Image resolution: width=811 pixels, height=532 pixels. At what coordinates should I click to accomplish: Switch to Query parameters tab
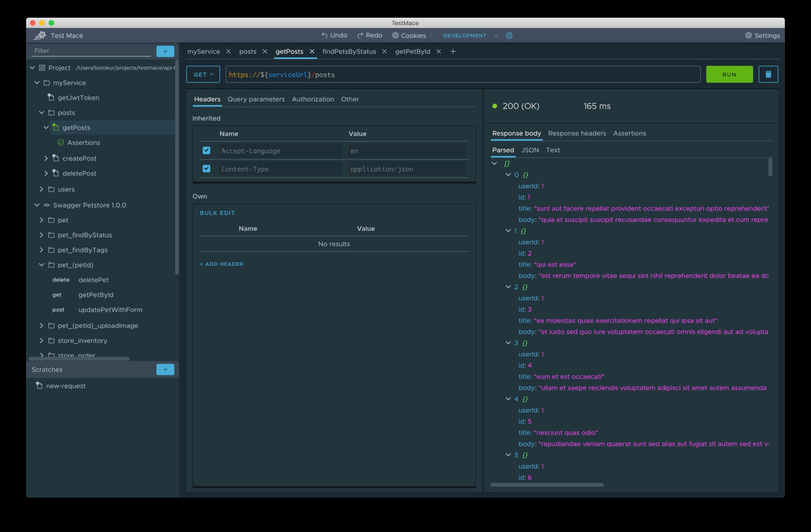pos(256,99)
